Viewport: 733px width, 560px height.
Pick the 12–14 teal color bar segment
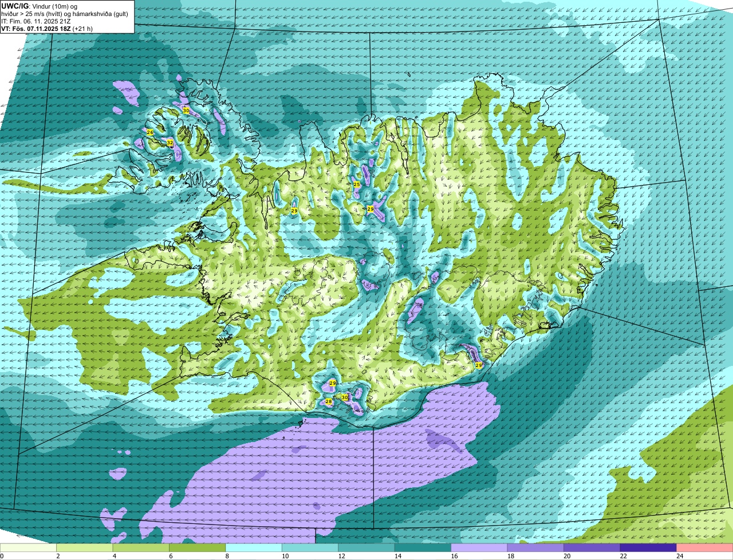[x=366, y=548]
